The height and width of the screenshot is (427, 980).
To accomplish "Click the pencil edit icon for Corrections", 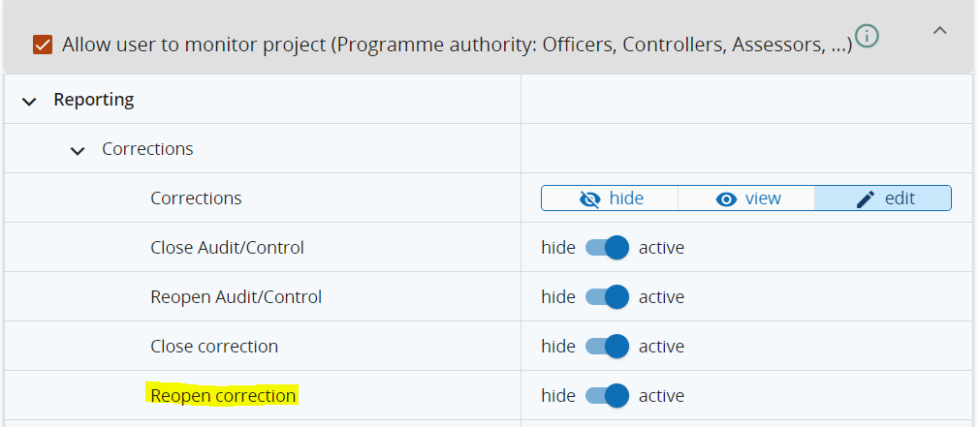I will (x=866, y=198).
